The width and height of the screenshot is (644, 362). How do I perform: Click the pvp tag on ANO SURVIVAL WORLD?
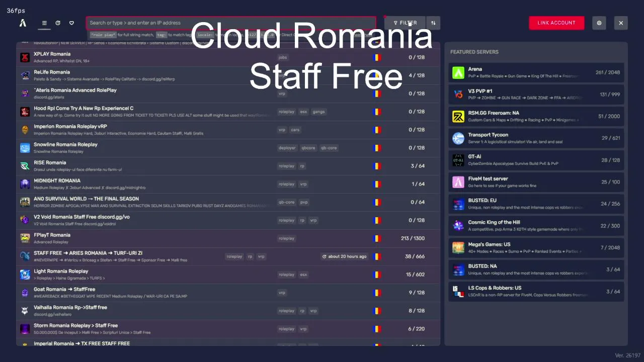click(x=304, y=202)
